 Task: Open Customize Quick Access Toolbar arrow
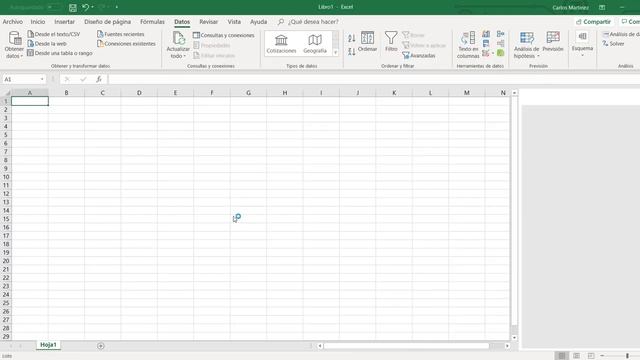point(117,7)
